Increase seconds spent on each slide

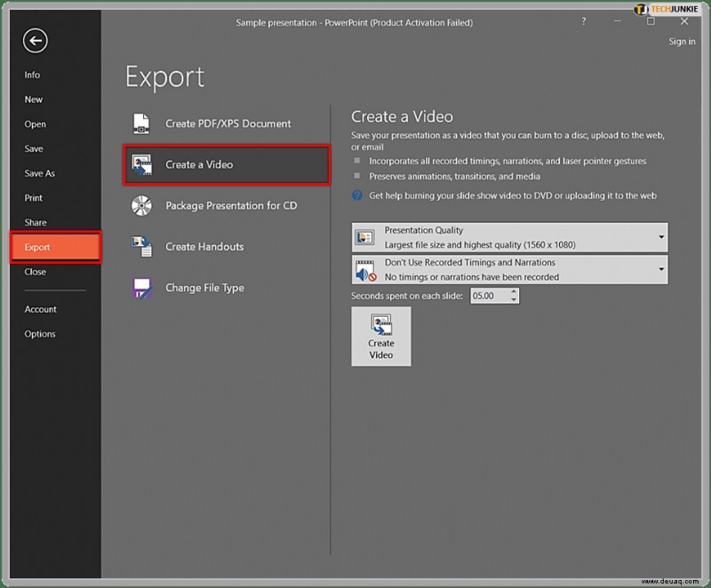514,291
